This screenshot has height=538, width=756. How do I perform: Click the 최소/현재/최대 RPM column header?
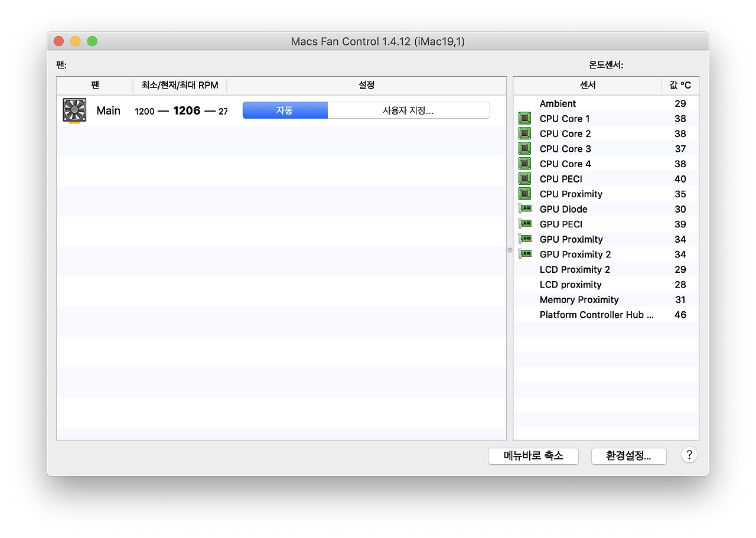180,86
